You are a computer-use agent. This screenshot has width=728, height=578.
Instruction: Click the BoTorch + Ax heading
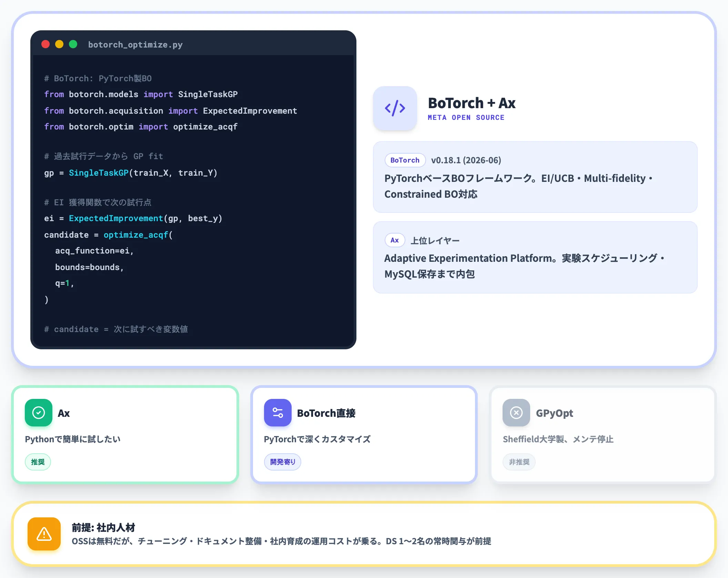472,103
